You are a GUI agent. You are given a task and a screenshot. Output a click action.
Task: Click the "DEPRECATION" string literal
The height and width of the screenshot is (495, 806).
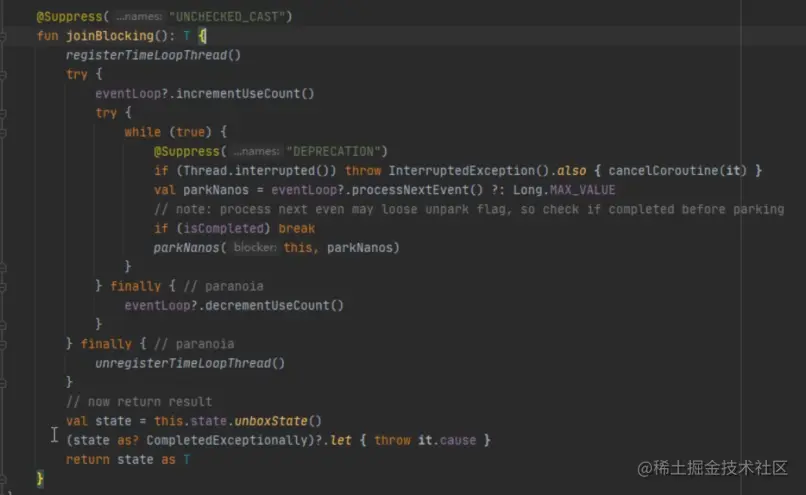[x=333, y=152]
